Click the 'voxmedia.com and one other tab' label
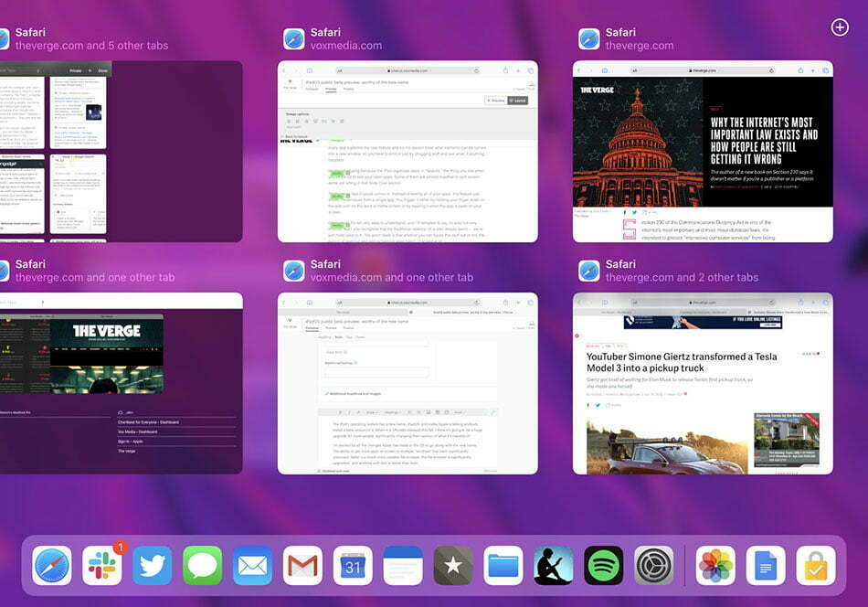 [392, 278]
